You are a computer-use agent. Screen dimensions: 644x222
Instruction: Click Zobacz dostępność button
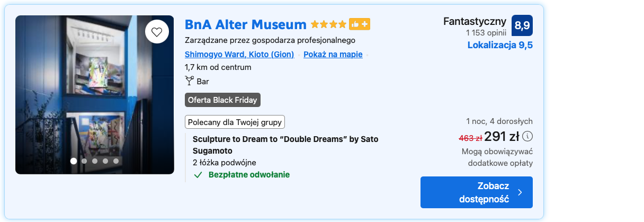click(477, 192)
